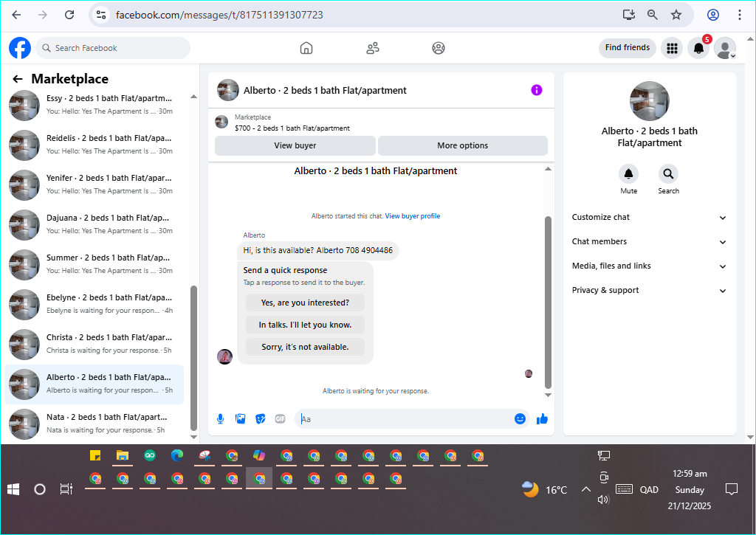Open File Explorer from the taskbar

coord(123,455)
